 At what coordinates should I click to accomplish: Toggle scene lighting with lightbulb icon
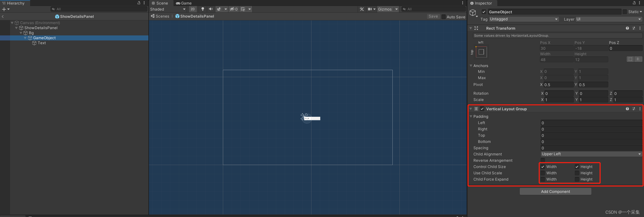[203, 9]
